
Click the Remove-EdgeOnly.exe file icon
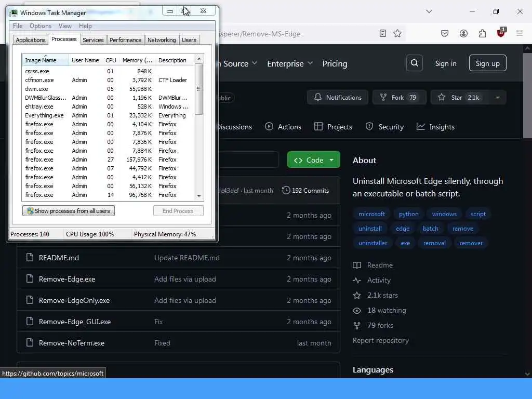pyautogui.click(x=30, y=300)
